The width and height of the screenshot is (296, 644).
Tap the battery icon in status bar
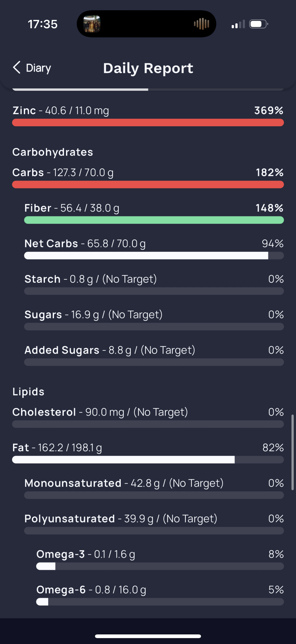259,24
